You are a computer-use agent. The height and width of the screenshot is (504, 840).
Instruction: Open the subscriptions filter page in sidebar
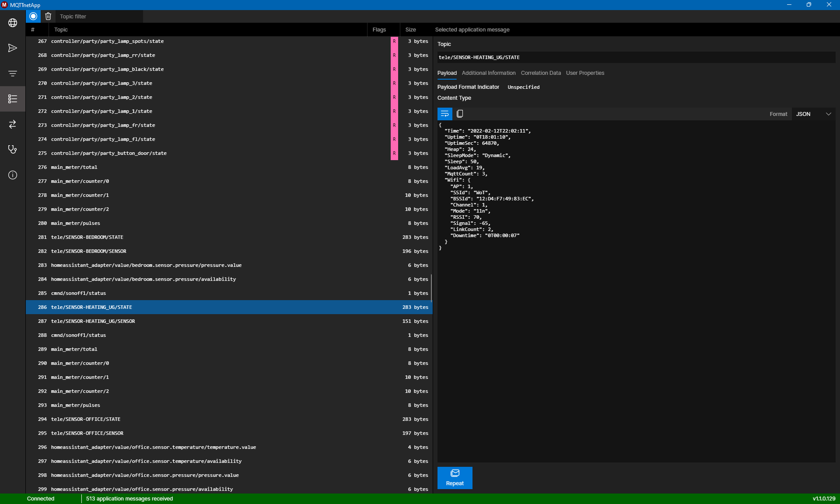point(13,73)
